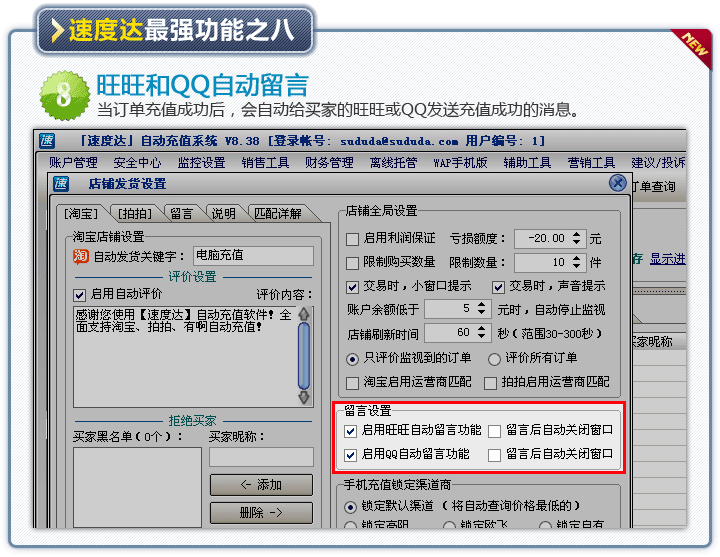The height and width of the screenshot is (557, 720).
Task: Toggle 留言后自动关闭窗口 checkbox in 旺旺 row
Action: (x=494, y=431)
